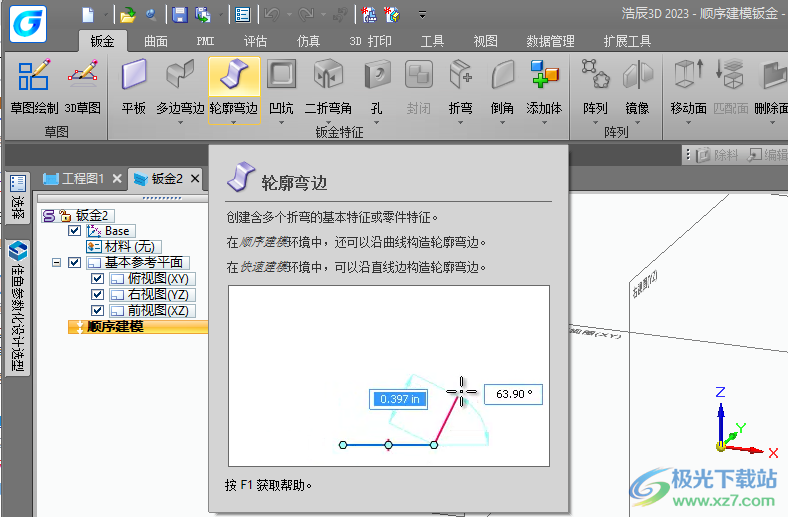Select the 镜像 mirror tool
The height and width of the screenshot is (517, 788).
637,86
